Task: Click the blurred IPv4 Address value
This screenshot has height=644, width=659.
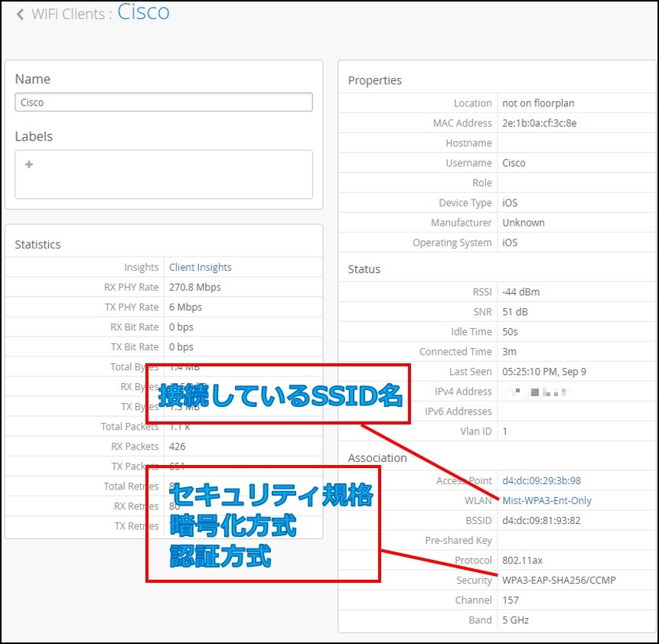Action: [x=537, y=392]
